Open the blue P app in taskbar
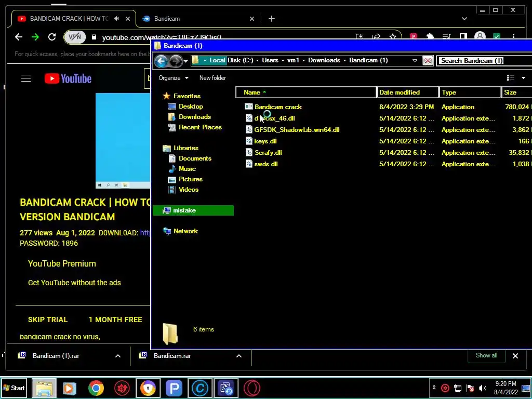Image resolution: width=532 pixels, height=399 pixels. [174, 388]
